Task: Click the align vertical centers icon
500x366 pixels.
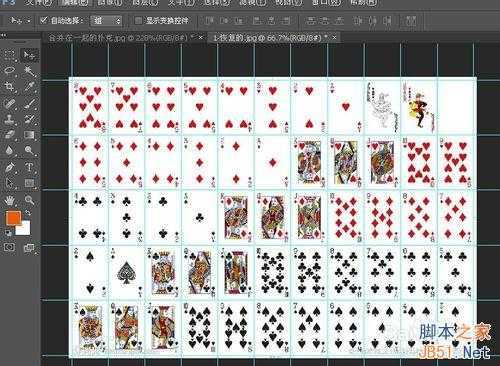Action: (x=224, y=21)
